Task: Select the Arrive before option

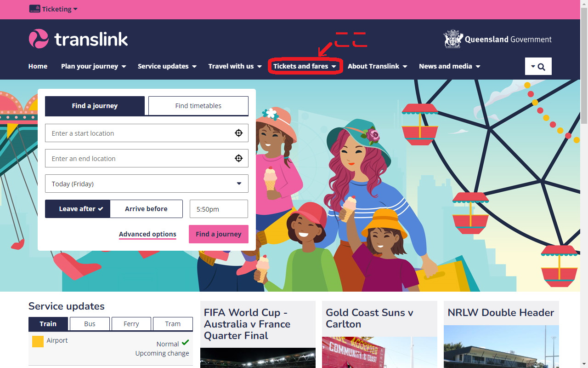Action: (146, 209)
